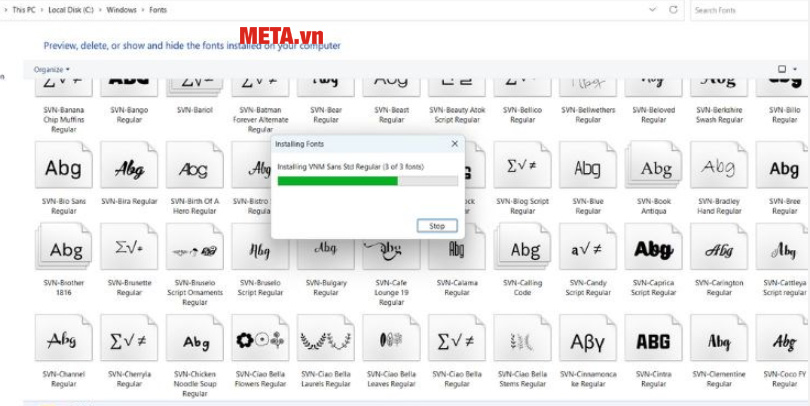
Task: Expand the chevron after This PC
Action: 42,10
